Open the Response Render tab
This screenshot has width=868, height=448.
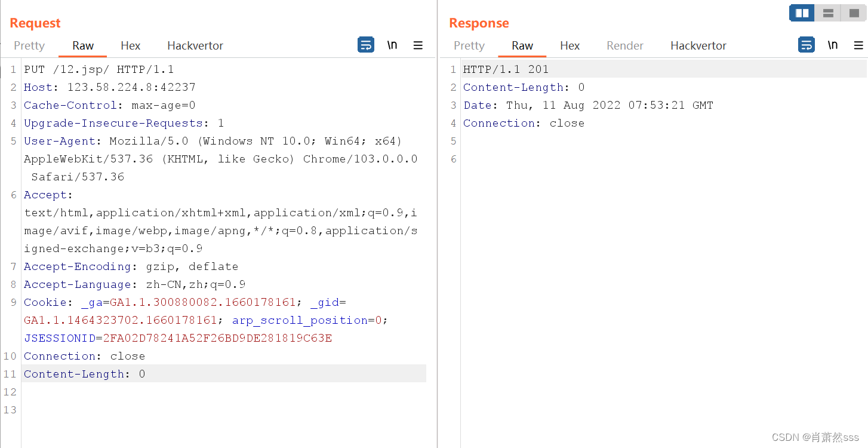(x=625, y=45)
